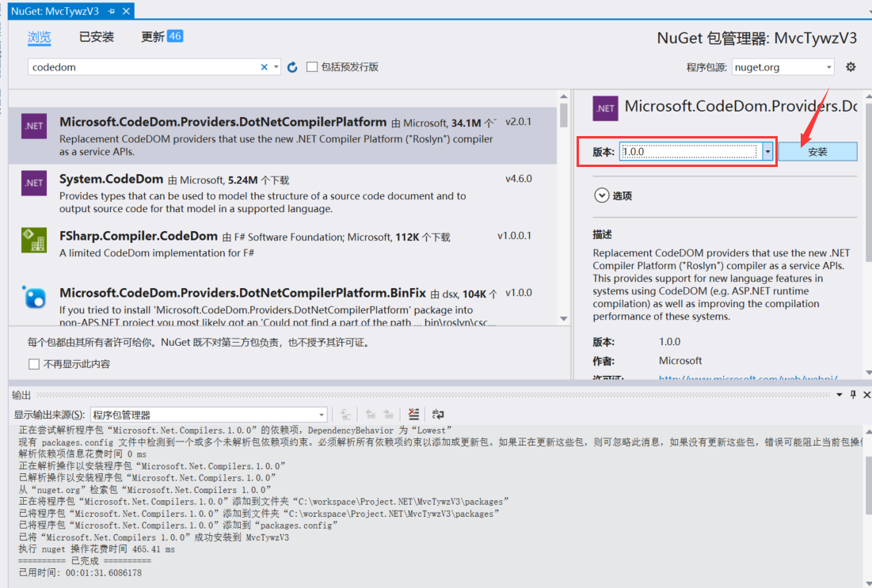Click the v2.0.1 version label
The width and height of the screenshot is (872, 588).
click(518, 122)
